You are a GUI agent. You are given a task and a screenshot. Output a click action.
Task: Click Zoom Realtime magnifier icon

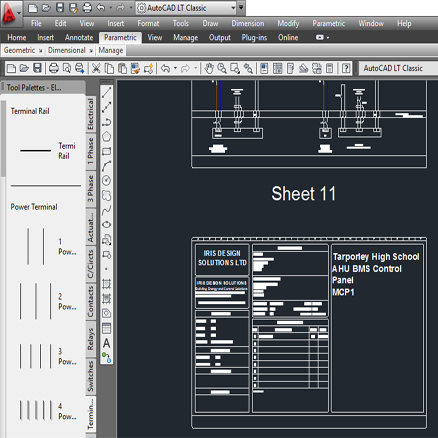[222, 68]
